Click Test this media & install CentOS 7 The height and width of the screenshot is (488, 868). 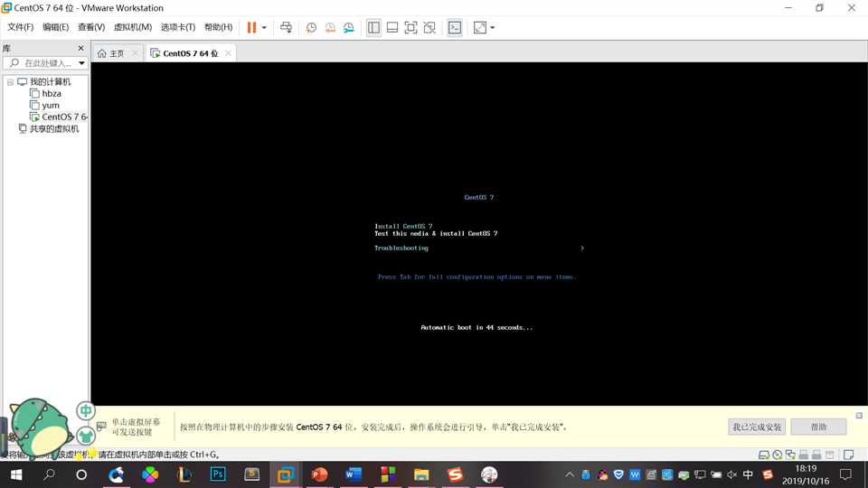436,233
